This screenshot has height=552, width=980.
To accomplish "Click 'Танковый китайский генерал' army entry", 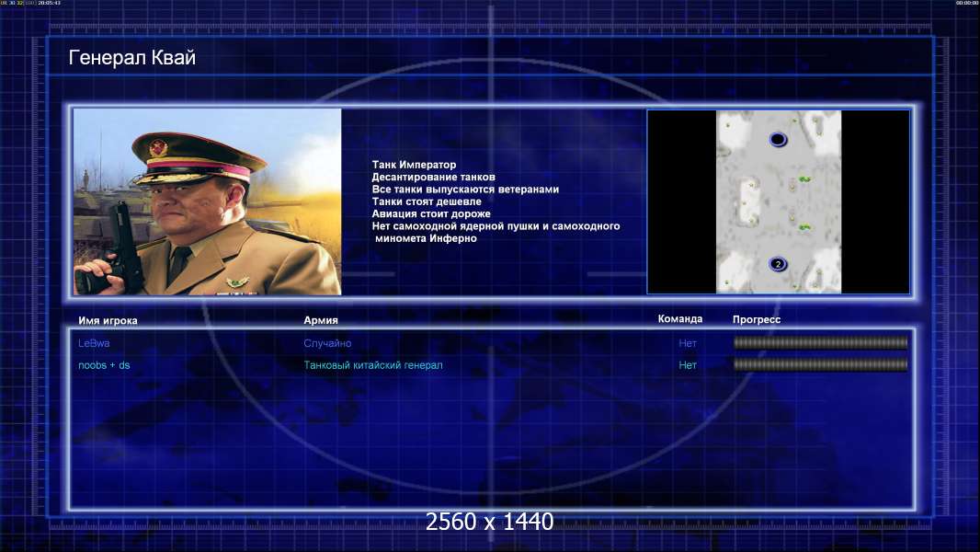I will click(x=373, y=365).
